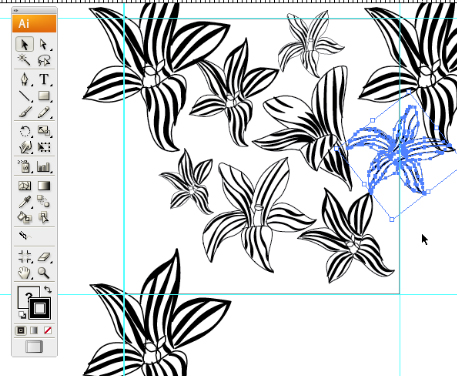Image resolution: width=457 pixels, height=376 pixels.
Task: Select the Symbol Sprayer tool
Action: pyautogui.click(x=24, y=166)
